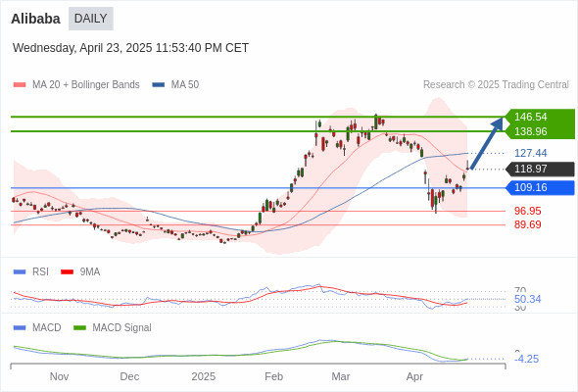578x392 pixels.
Task: Click the MA 20 + Bollinger Bands color swatch
Action: [20, 85]
